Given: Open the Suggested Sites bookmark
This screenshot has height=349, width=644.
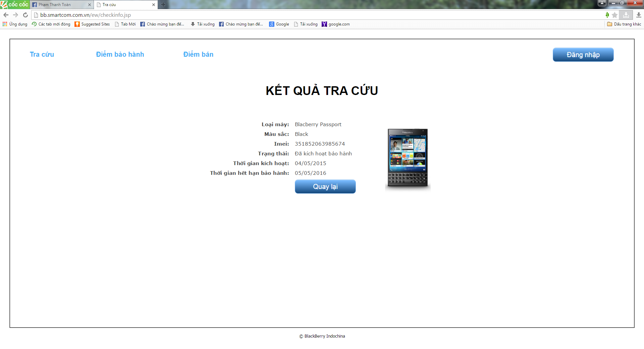Looking at the screenshot, I should 92,24.
